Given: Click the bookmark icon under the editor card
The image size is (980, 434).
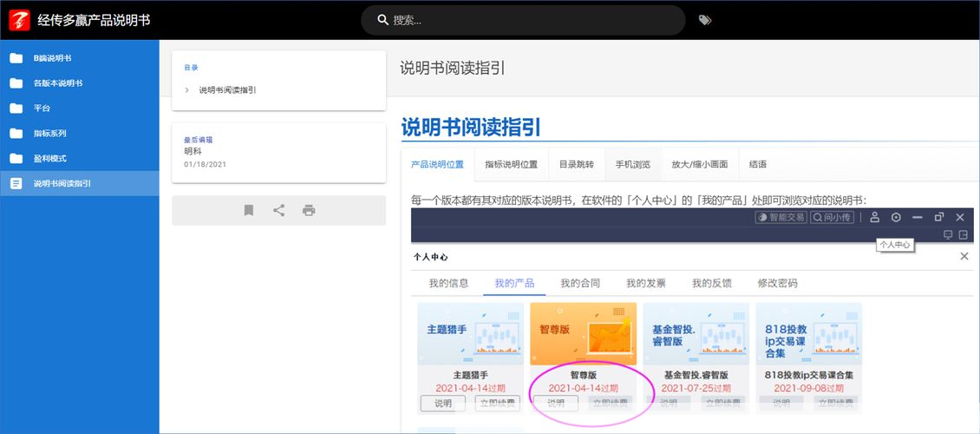Looking at the screenshot, I should tap(249, 210).
